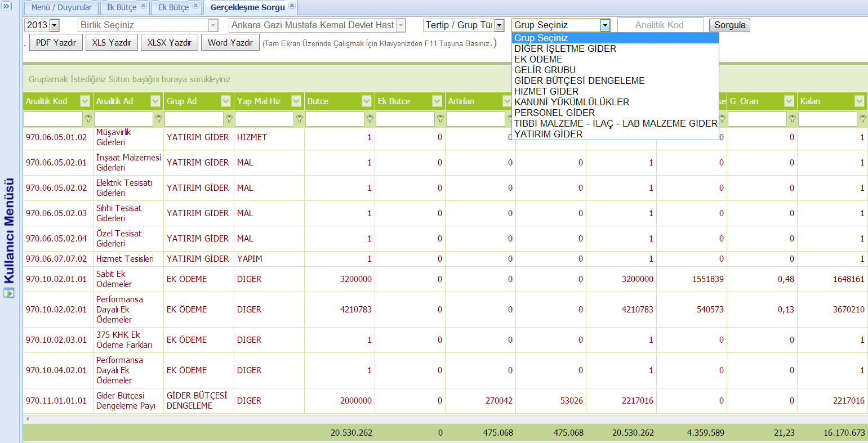Image resolution: width=868 pixels, height=443 pixels.
Task: Choose PERSONEL GİDER from group list
Action: tap(615, 113)
